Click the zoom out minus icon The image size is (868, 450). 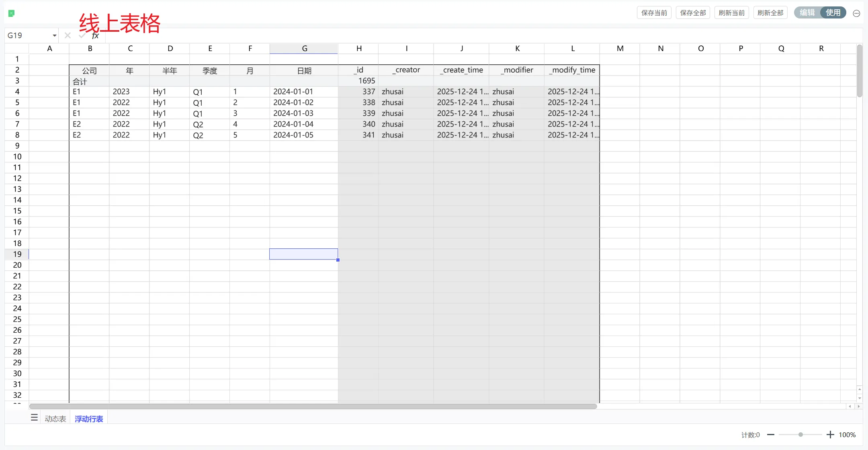point(770,435)
